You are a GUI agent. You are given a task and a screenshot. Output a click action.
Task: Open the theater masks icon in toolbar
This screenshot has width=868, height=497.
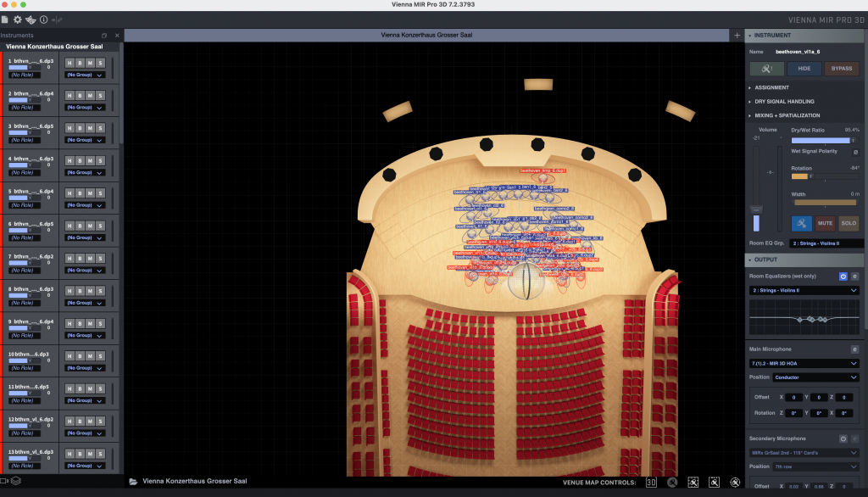(31, 20)
